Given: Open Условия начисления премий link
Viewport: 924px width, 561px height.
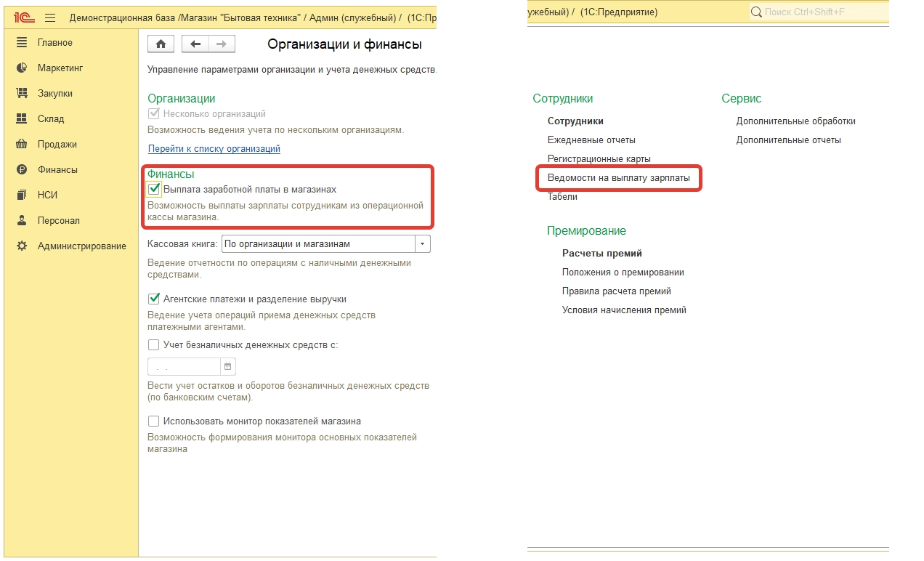Looking at the screenshot, I should point(624,310).
